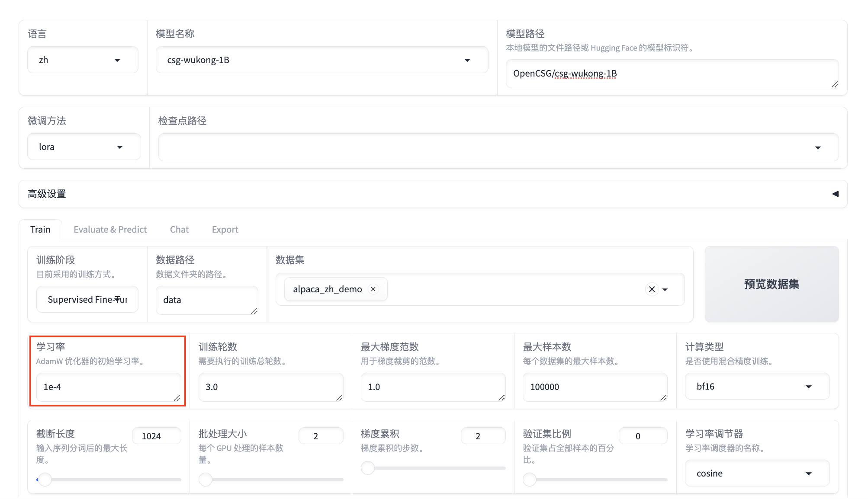Viewport: 868px width, 499px height.
Task: Click the 预览数据集 button
Action: pos(771,284)
